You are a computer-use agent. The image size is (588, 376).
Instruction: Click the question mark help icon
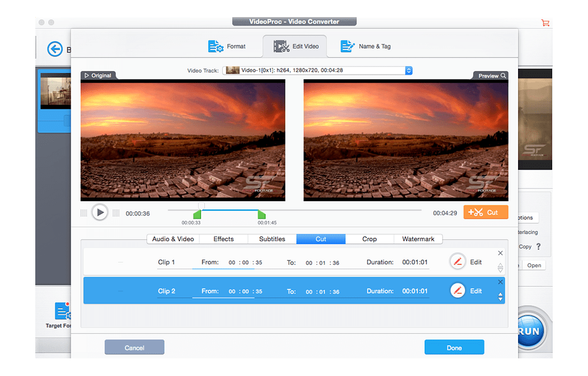click(x=539, y=247)
